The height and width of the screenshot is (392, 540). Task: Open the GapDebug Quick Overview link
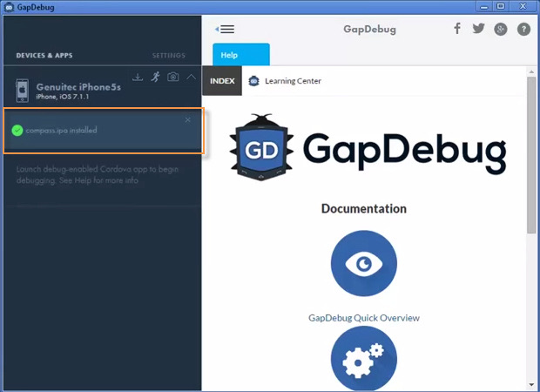(363, 318)
